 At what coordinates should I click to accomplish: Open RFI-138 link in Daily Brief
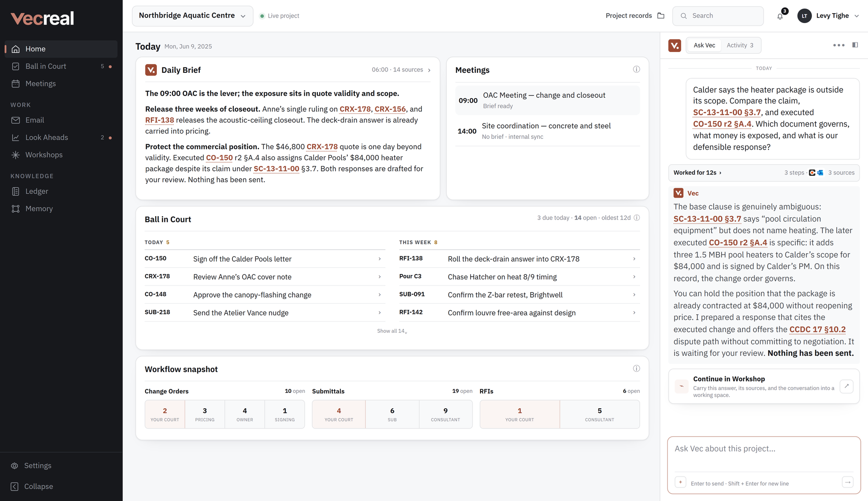pos(160,120)
